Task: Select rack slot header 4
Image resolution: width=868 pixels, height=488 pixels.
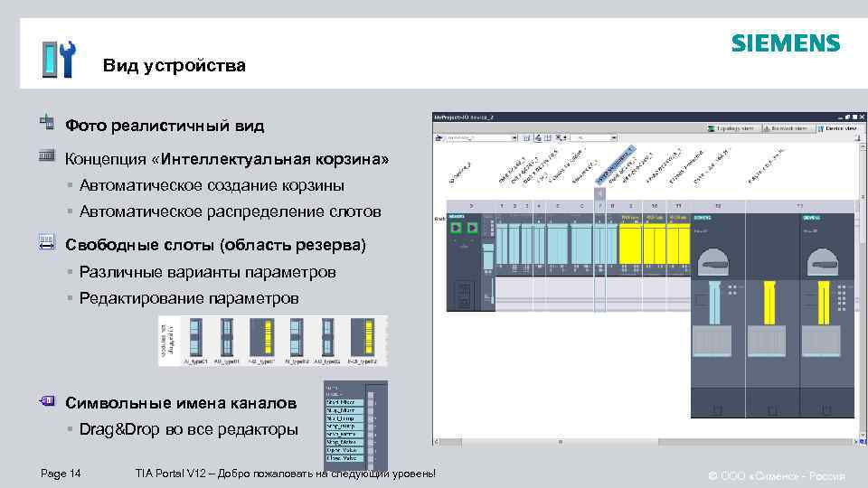Action: [x=539, y=206]
